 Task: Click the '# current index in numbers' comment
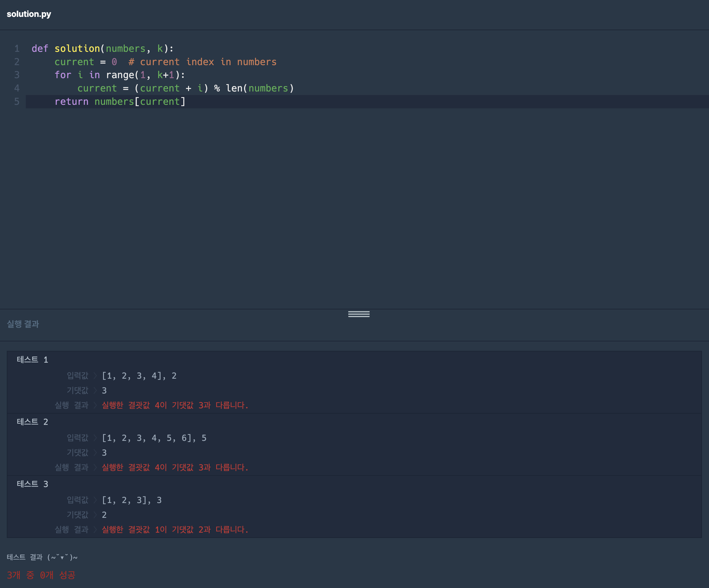202,62
